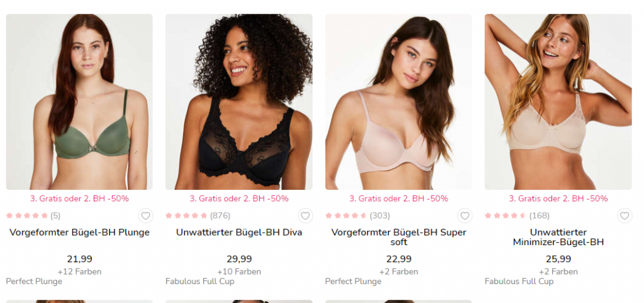Expand +10 Farben under Diva bra
Screen dimensions: 644x303
click(239, 272)
